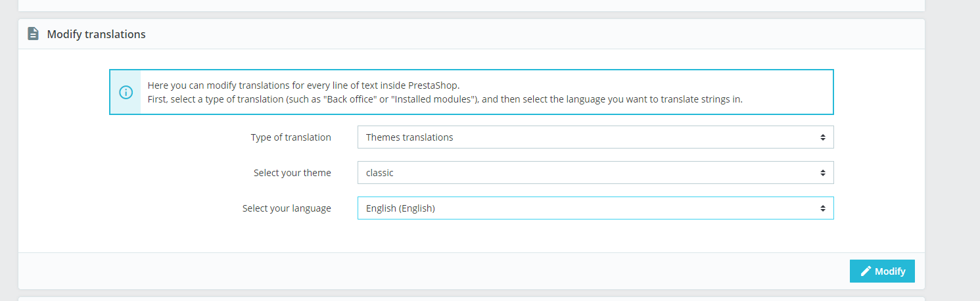Click the document icon beside Modify translations
The height and width of the screenshot is (301, 980).
point(33,34)
